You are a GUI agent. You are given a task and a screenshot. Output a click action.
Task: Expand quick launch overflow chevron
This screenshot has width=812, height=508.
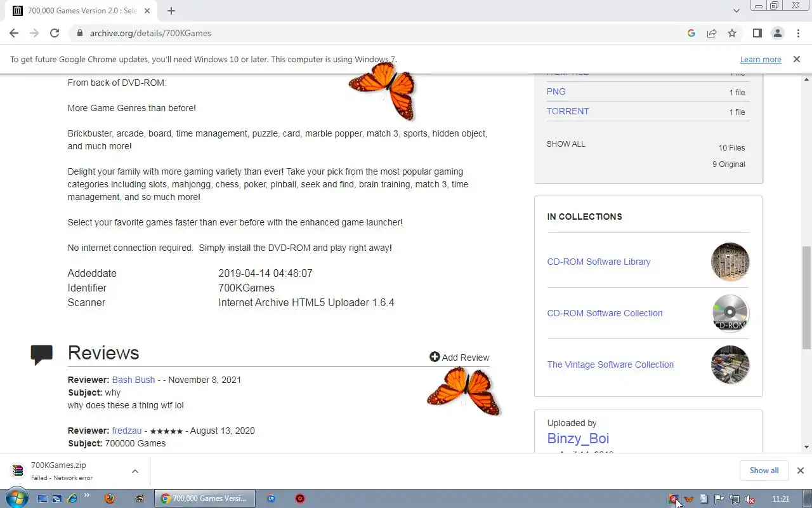tap(87, 496)
